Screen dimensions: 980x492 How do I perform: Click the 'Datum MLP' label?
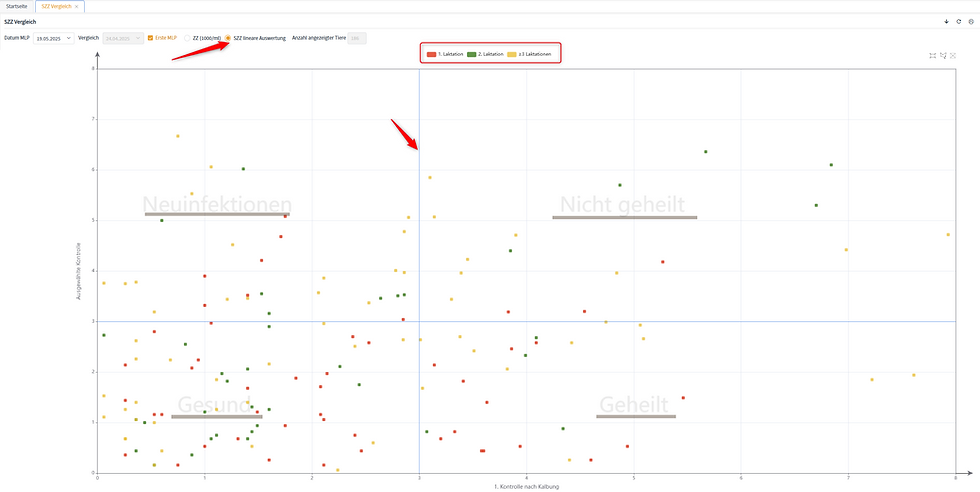17,38
